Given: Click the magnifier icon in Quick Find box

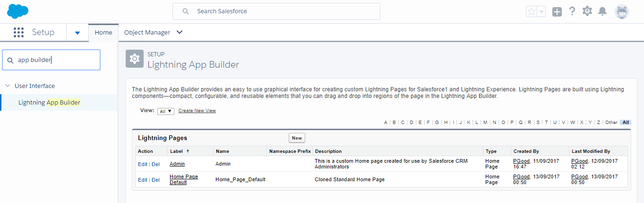Looking at the screenshot, I should coord(10,60).
